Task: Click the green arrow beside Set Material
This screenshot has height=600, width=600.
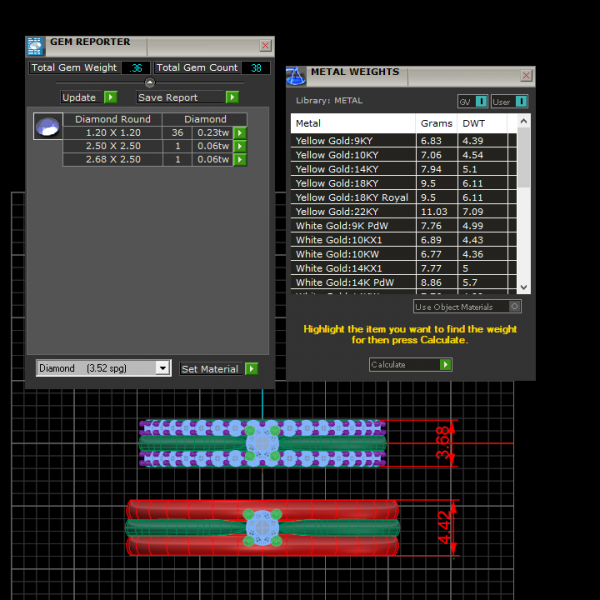Action: click(251, 369)
